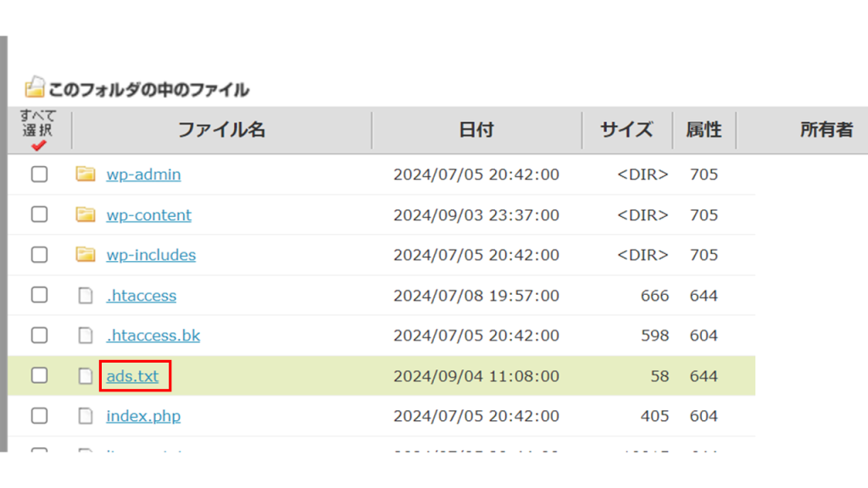Open the wp-content folder link

point(148,215)
